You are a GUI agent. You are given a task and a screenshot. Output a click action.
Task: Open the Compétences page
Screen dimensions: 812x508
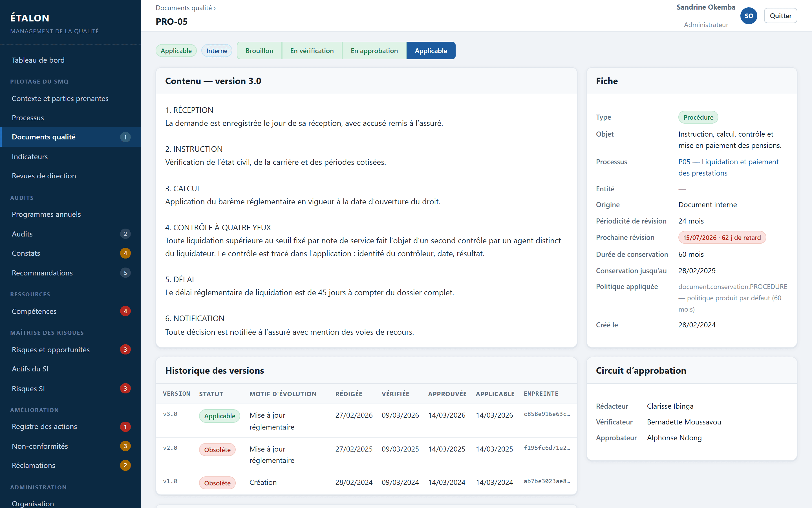pos(70,311)
